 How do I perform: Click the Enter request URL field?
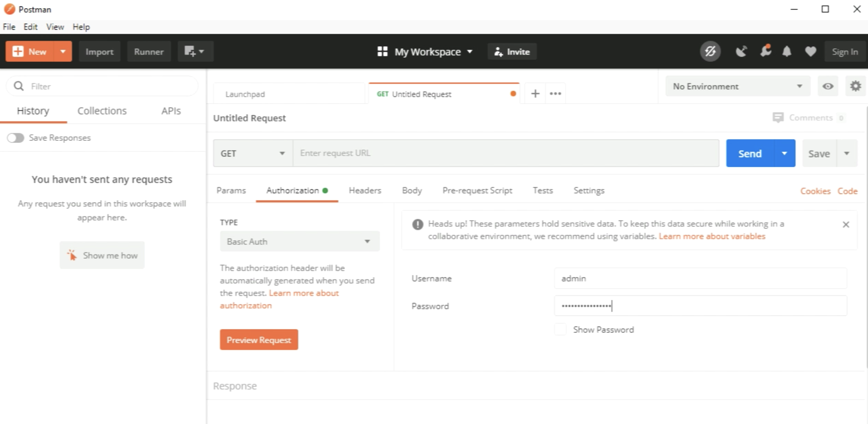[505, 153]
